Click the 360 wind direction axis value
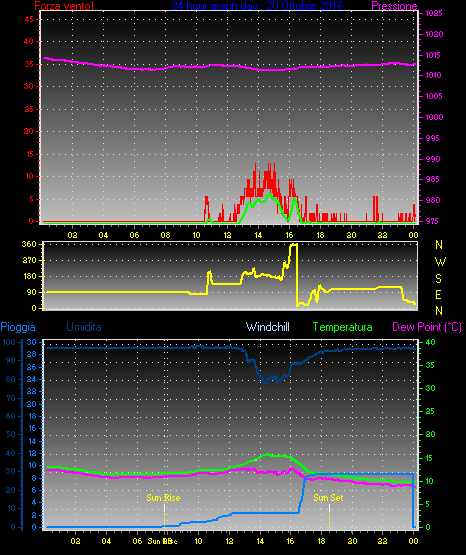466x555 pixels. pos(29,244)
